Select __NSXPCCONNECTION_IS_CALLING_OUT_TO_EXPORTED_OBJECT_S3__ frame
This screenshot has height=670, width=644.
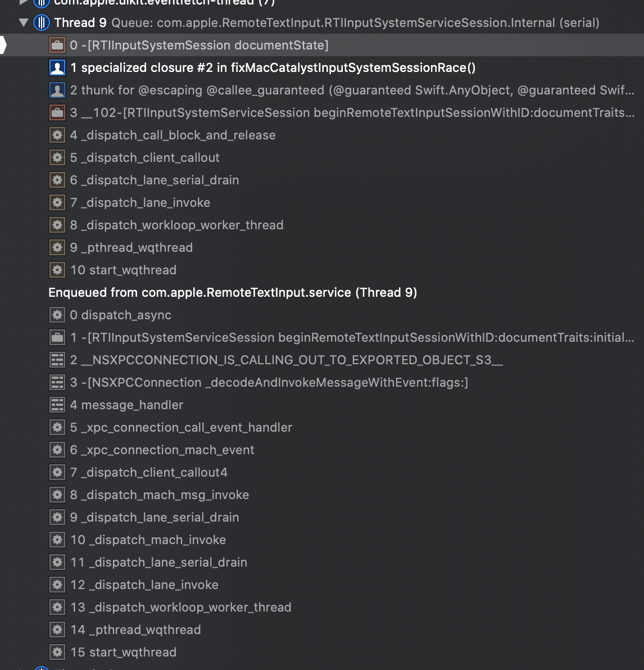coord(286,360)
